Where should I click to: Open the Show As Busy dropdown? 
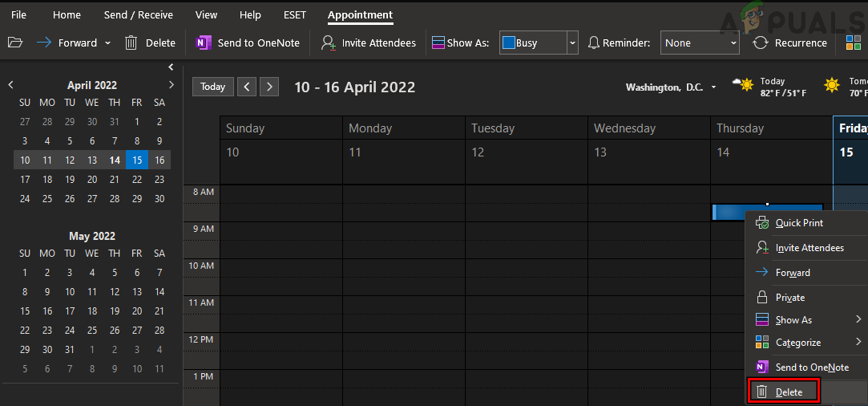coord(571,43)
